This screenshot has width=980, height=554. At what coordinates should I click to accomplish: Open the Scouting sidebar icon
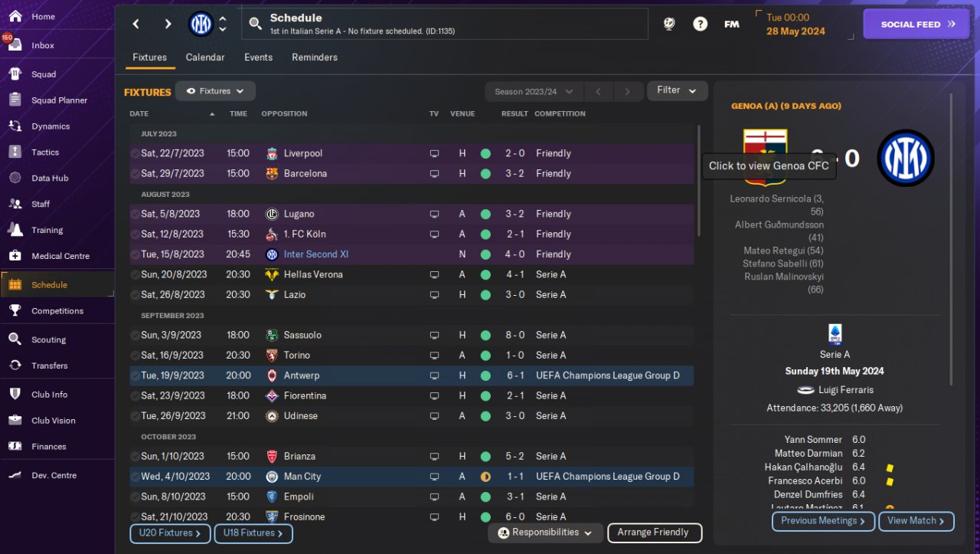coord(15,339)
